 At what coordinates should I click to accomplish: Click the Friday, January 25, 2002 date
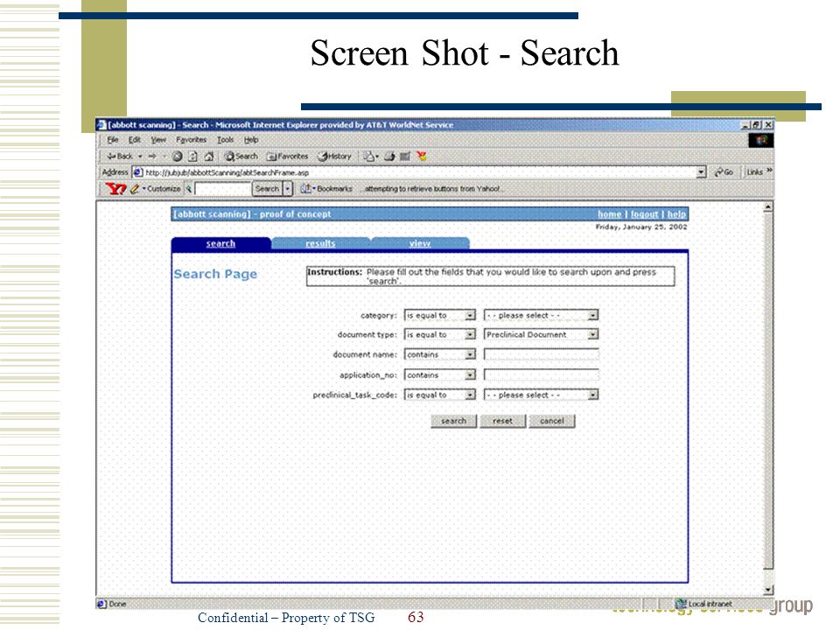tap(641, 227)
